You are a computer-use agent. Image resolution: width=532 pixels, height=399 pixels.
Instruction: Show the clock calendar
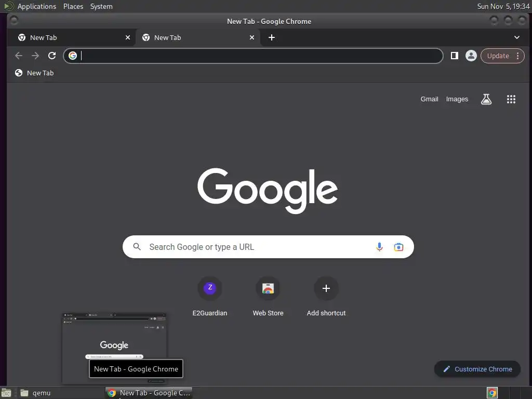pos(503,6)
